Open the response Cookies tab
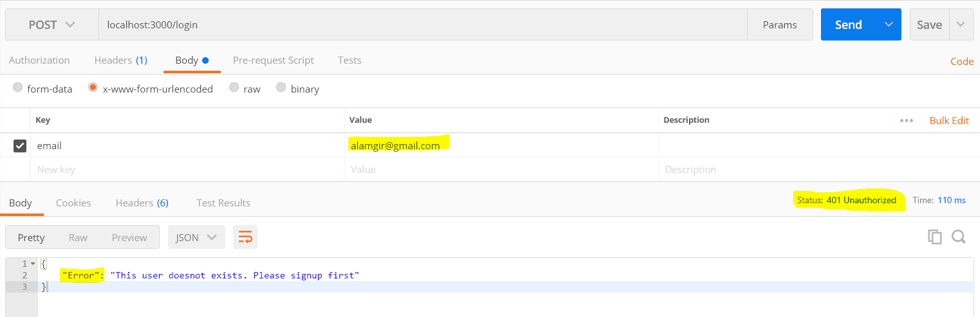Image resolution: width=980 pixels, height=317 pixels. pyautogui.click(x=73, y=203)
